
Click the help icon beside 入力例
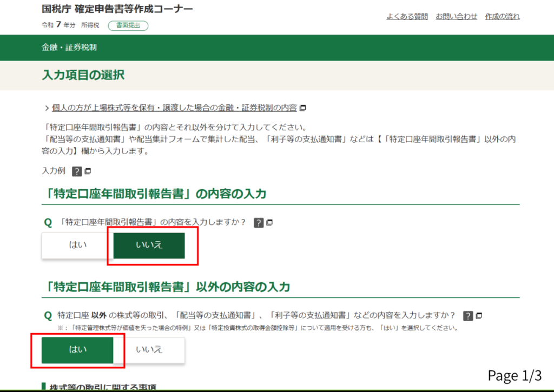[77, 171]
